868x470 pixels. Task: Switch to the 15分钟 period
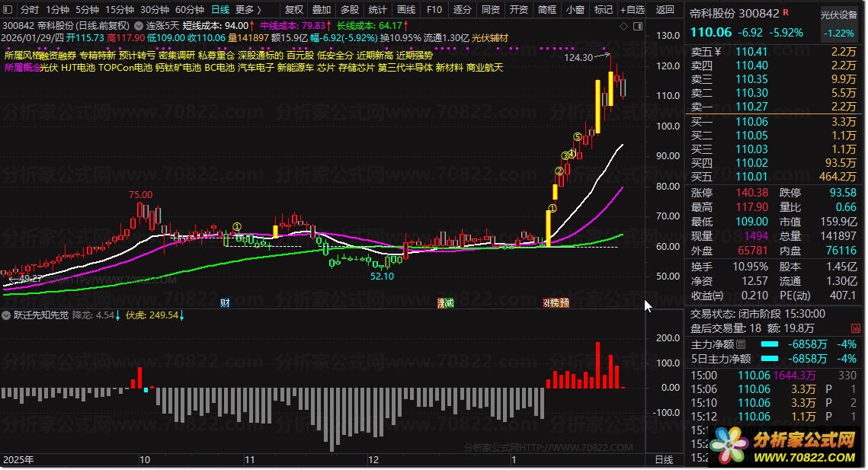[x=120, y=9]
